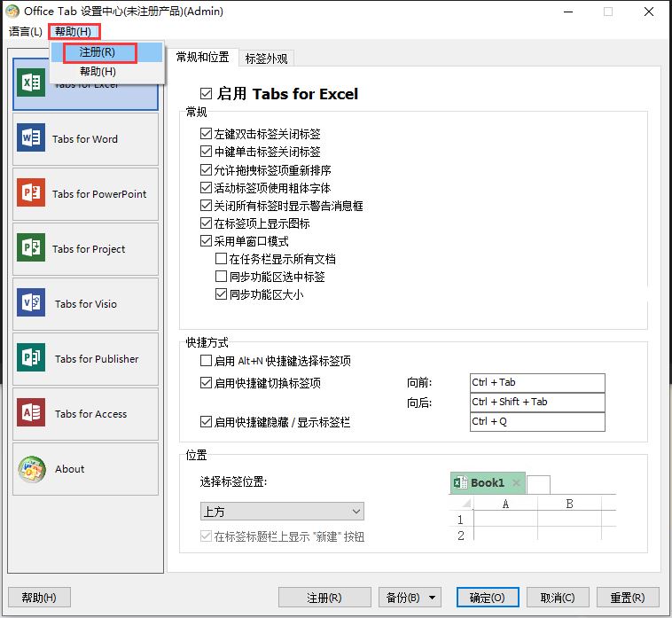672x618 pixels.
Task: Click the Publisher icon in sidebar
Action: (x=31, y=357)
